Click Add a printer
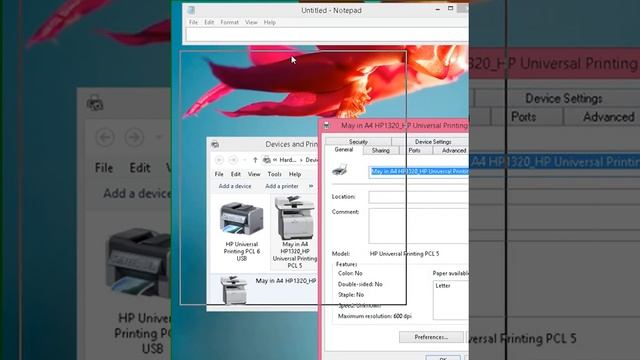 coord(282,186)
